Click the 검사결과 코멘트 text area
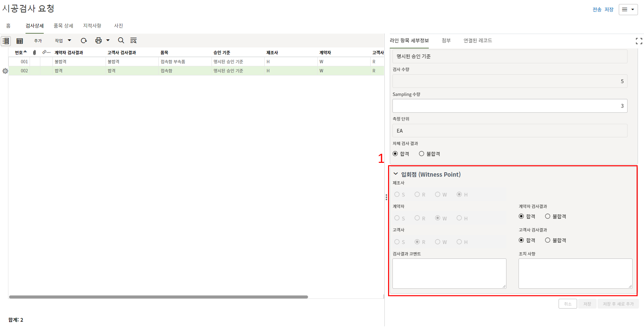 (x=449, y=273)
